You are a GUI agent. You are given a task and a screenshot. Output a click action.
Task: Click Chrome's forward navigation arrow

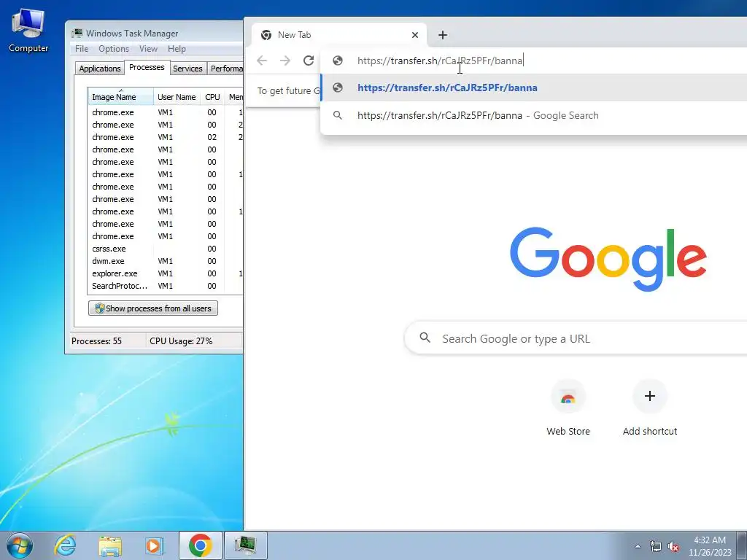[x=285, y=61]
